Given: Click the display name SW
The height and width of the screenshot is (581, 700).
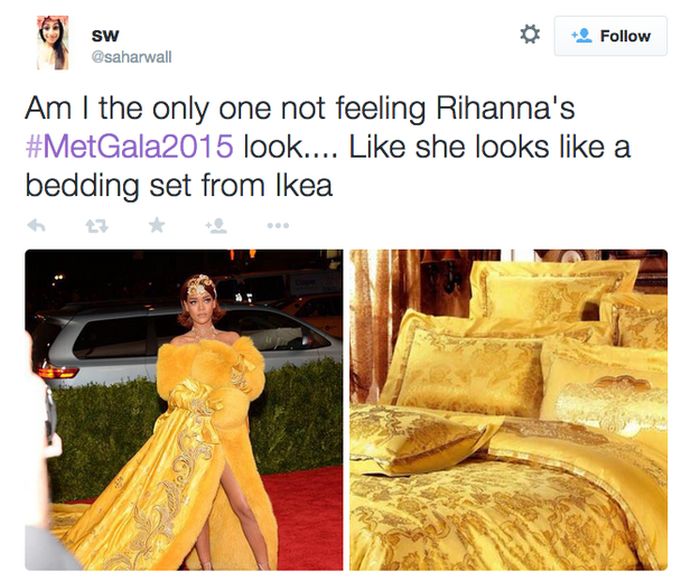Looking at the screenshot, I should (105, 36).
